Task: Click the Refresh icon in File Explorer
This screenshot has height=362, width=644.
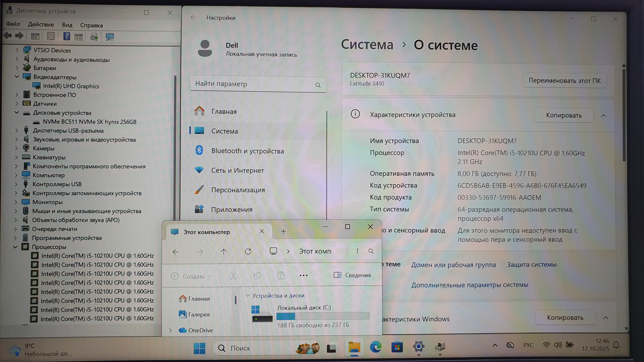Action: pyautogui.click(x=248, y=252)
